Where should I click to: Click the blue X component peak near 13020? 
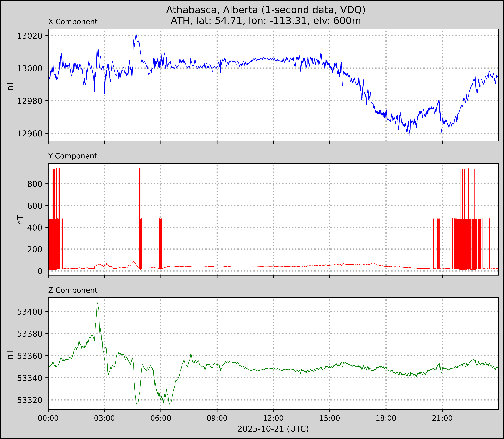coord(136,35)
